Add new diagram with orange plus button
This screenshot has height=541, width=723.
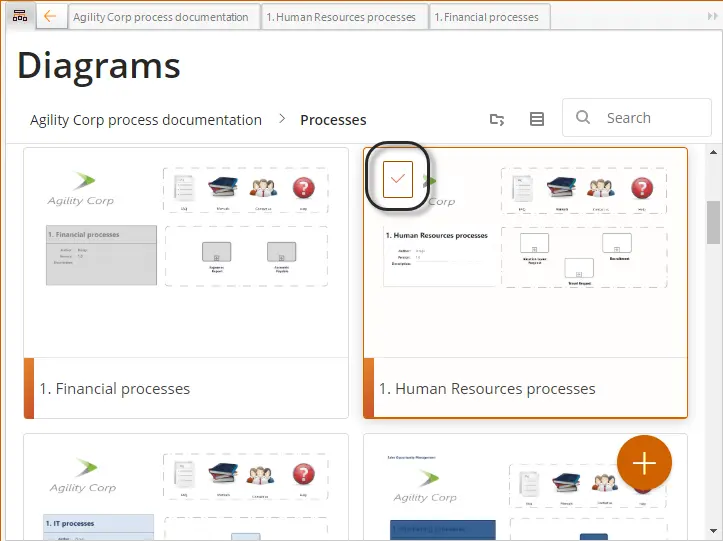point(644,463)
